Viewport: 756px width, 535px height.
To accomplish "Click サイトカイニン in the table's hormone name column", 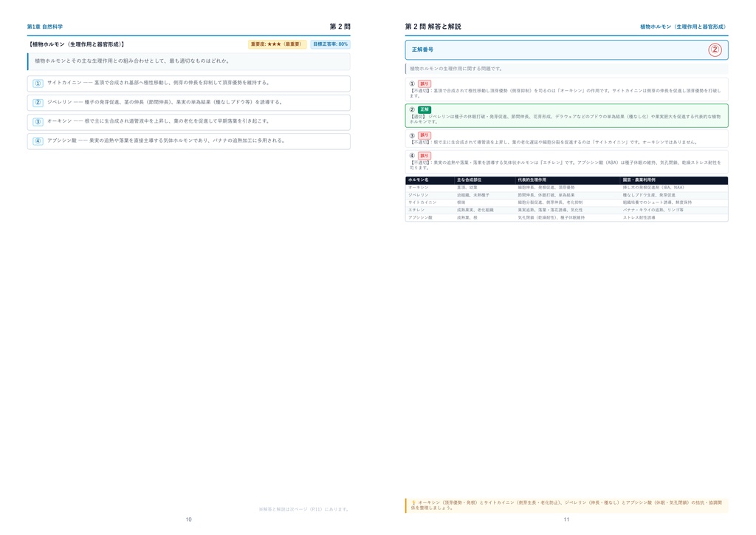I will [x=422, y=202].
